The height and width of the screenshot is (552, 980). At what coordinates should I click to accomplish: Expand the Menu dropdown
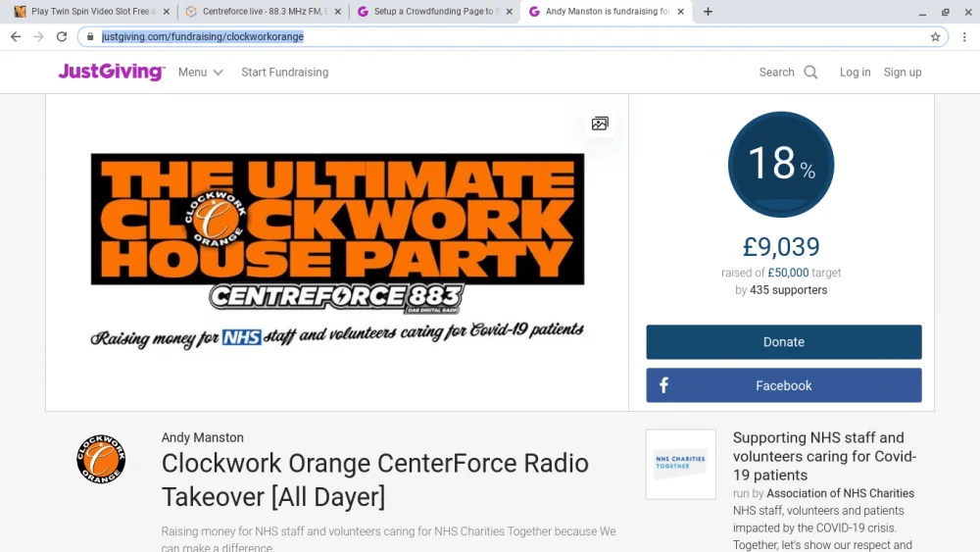tap(201, 73)
